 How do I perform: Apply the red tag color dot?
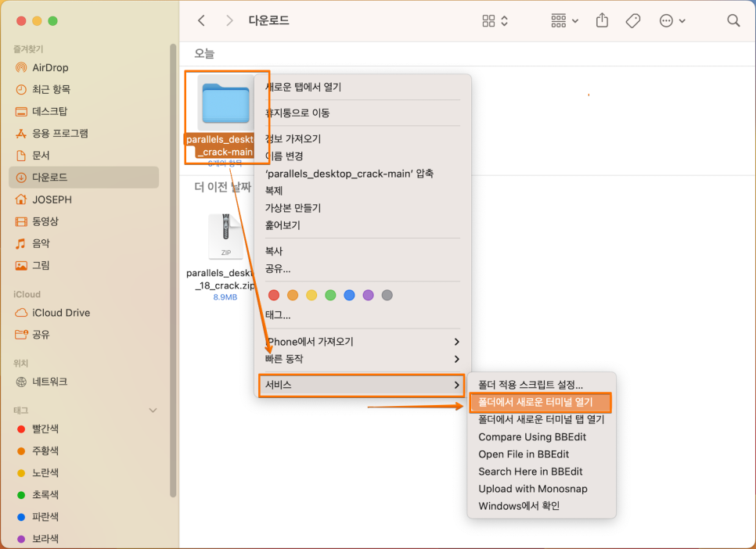(274, 295)
